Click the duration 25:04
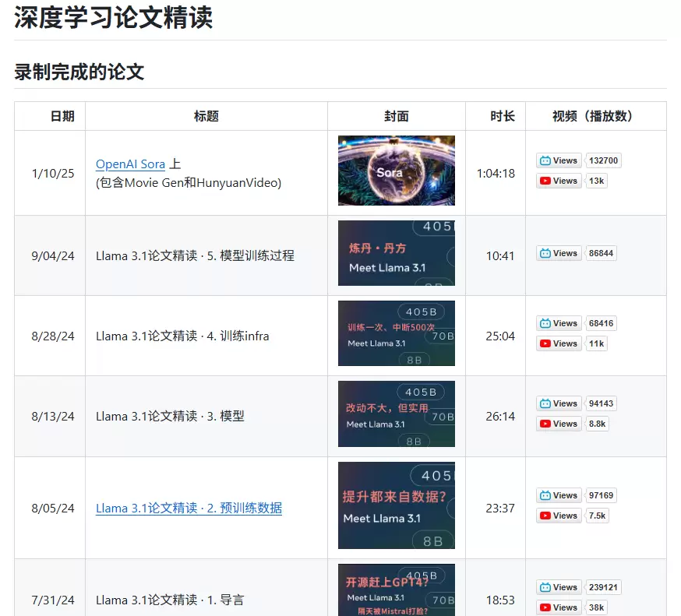Viewport: 681px width, 616px height. coord(500,336)
